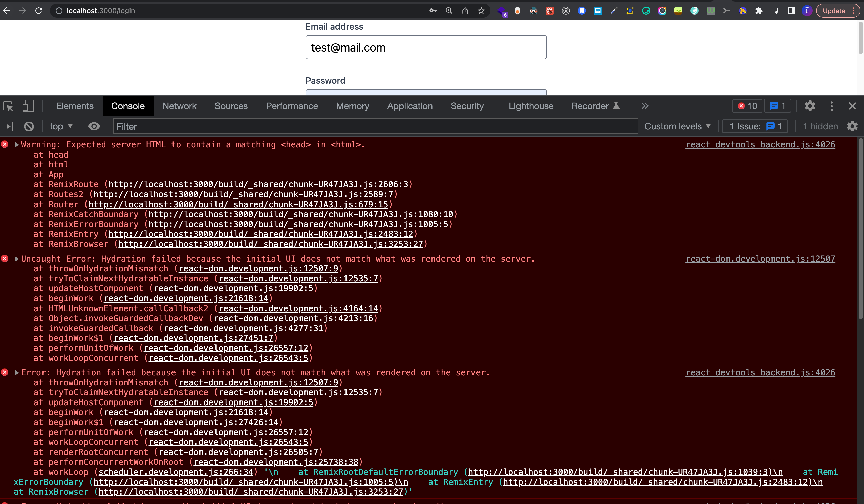Open react_devtools_backend.js:4026 link on Error Hydration row

pos(760,372)
